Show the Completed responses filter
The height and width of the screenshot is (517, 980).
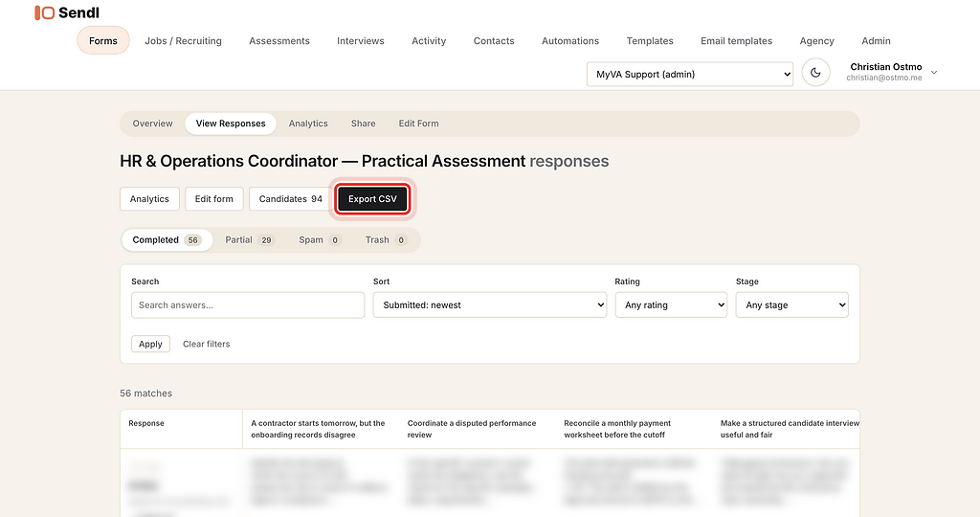coord(167,240)
